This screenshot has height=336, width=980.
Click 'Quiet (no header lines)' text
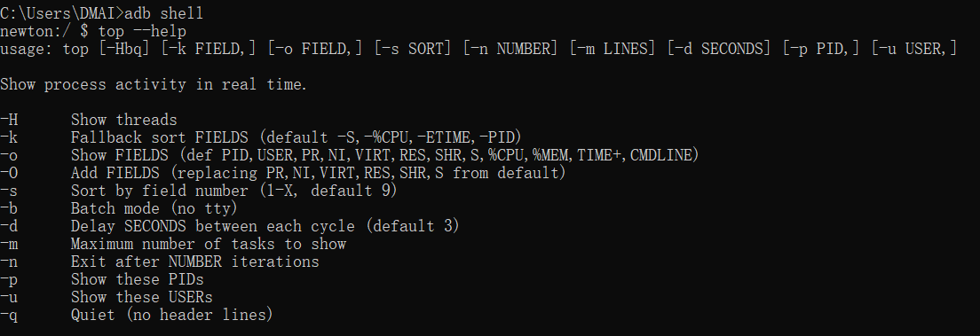click(172, 314)
